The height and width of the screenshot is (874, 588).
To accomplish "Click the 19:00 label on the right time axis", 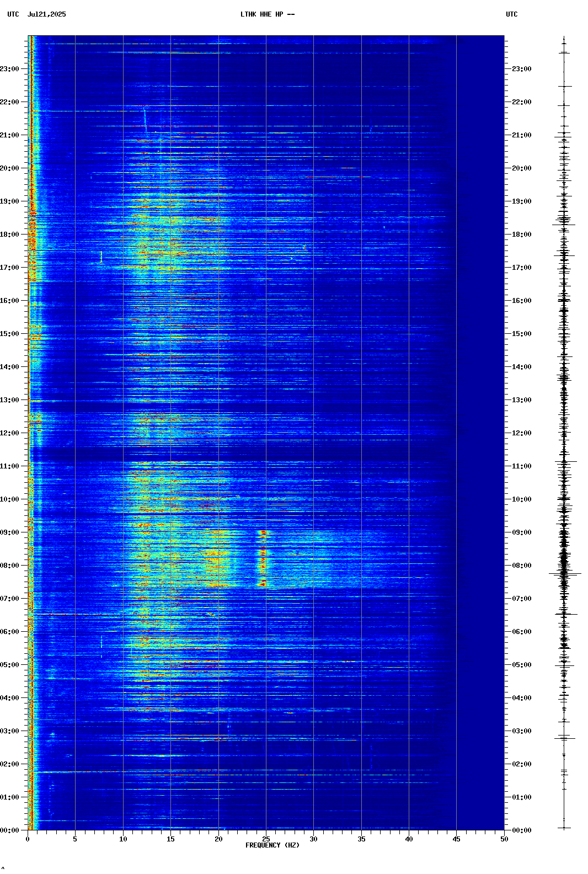I will (x=522, y=201).
